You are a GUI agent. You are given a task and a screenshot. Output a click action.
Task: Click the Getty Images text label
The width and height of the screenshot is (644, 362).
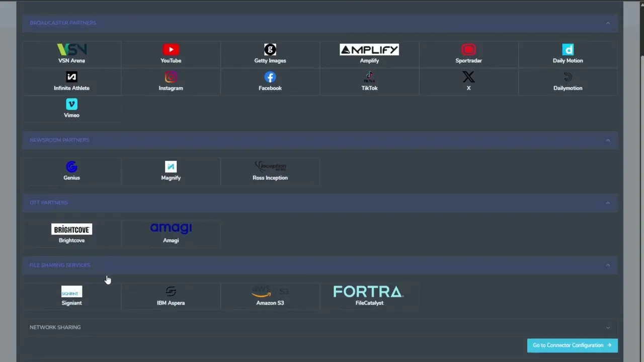[x=270, y=60]
